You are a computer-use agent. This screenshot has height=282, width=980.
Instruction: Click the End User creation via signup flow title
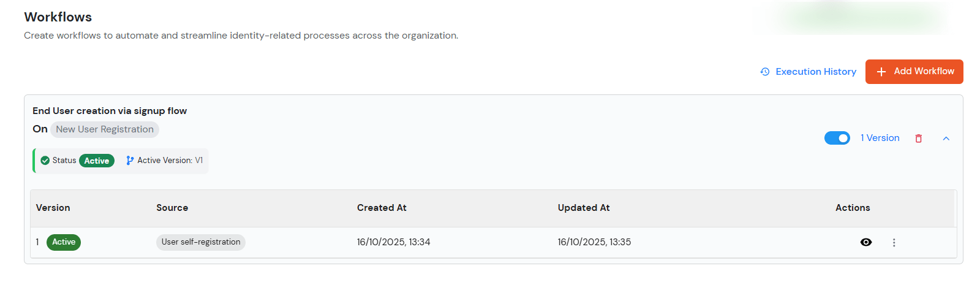click(110, 111)
